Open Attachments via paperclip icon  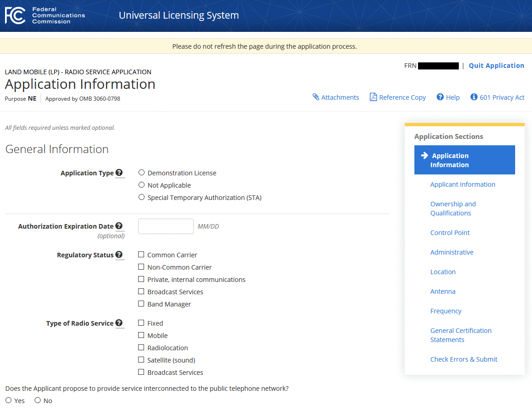315,97
